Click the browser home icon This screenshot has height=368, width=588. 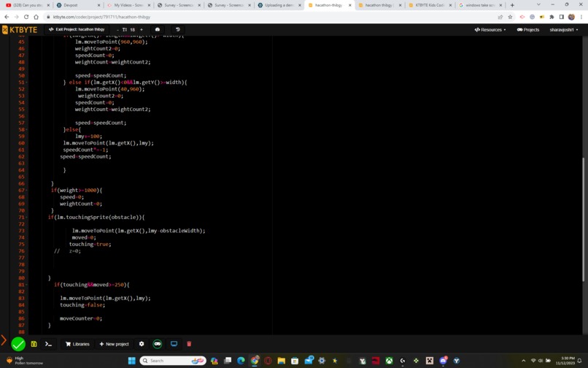[36, 17]
